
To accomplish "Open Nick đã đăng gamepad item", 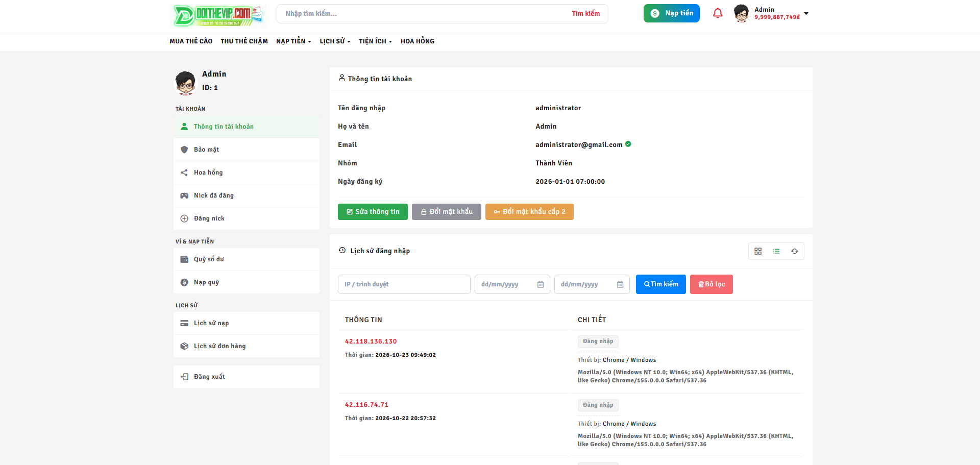I will (247, 195).
